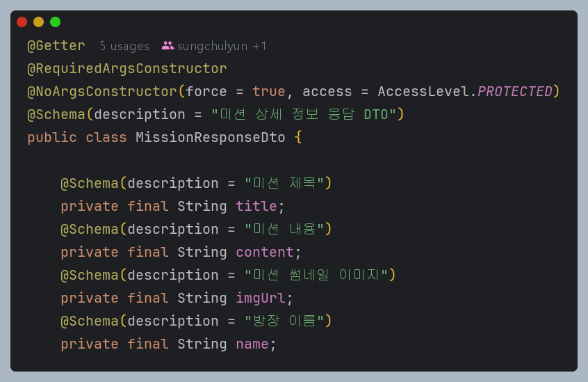Click the 'name' field name
The image size is (588, 382).
coord(252,344)
